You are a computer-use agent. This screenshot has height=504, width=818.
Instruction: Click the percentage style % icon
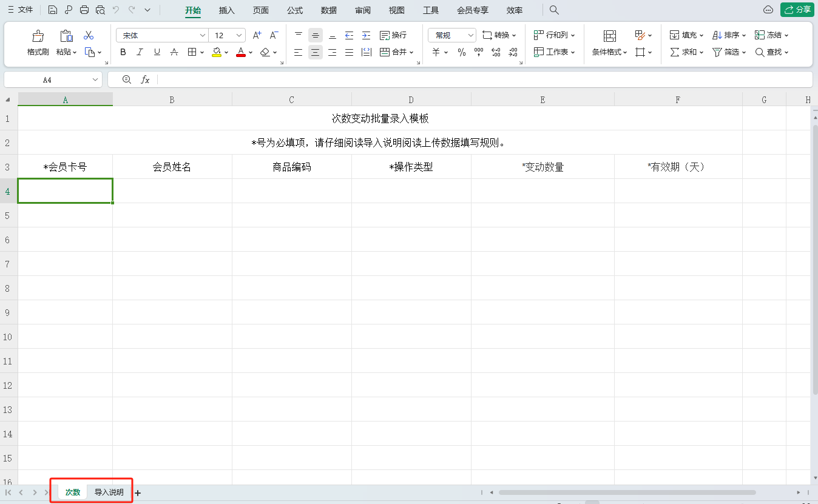tap(461, 53)
